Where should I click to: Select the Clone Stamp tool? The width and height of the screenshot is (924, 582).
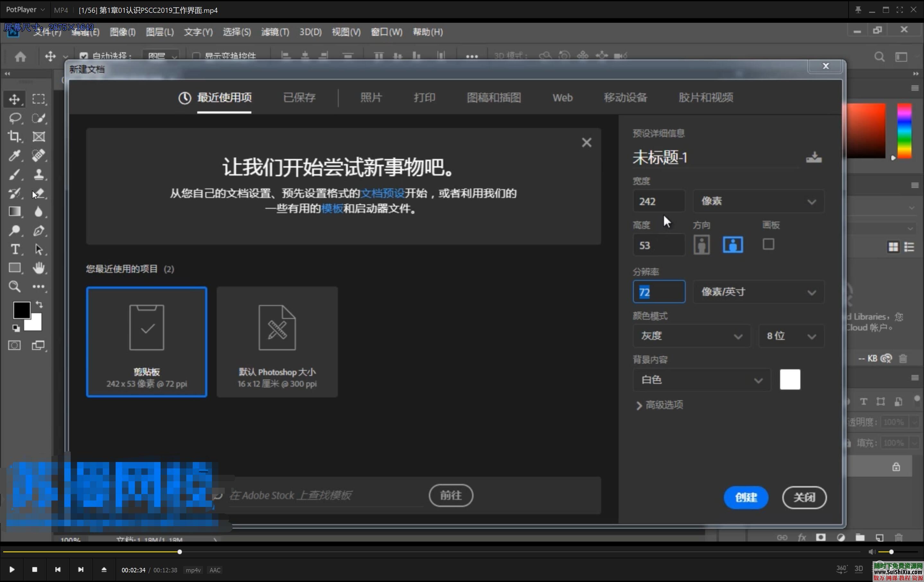[40, 175]
